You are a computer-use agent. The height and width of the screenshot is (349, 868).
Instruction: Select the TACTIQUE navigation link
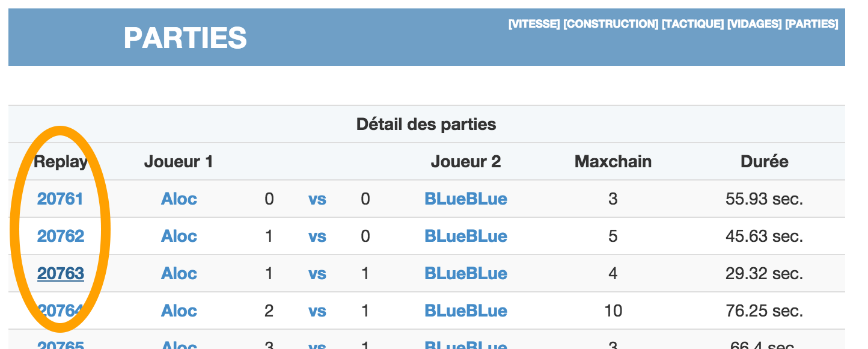692,24
